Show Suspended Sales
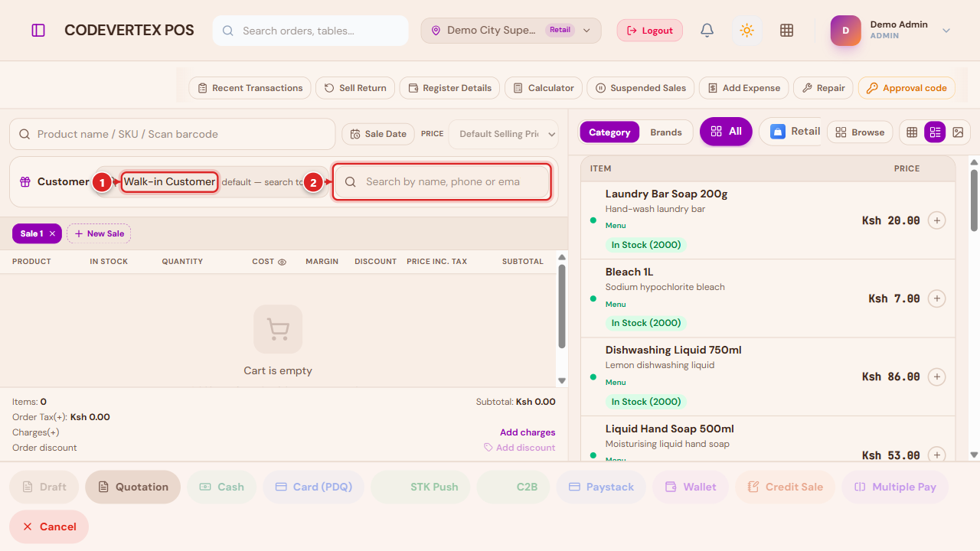Image resolution: width=980 pixels, height=551 pixels. pos(641,88)
